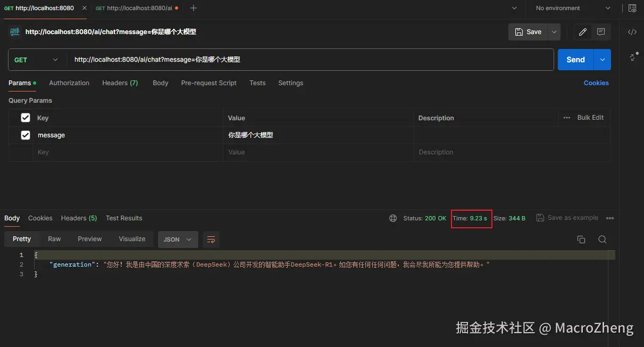This screenshot has width=644, height=347.
Task: Open the Test Results tab
Action: [x=124, y=218]
